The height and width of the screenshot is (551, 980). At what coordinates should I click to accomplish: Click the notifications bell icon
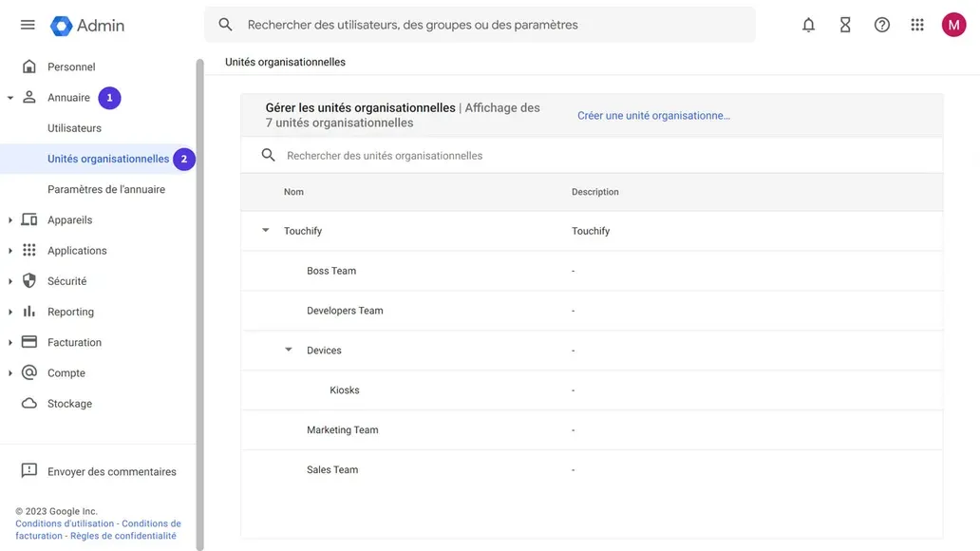pyautogui.click(x=808, y=24)
